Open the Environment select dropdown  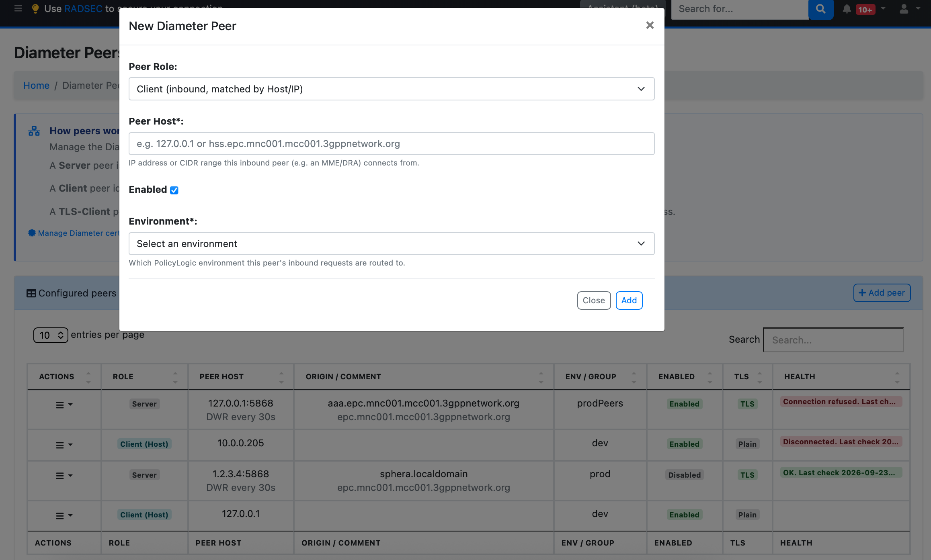tap(392, 243)
